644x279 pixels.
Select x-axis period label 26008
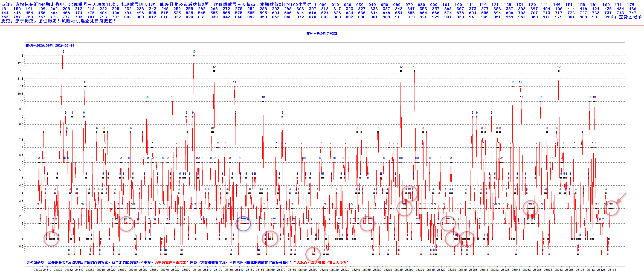pos(473,270)
